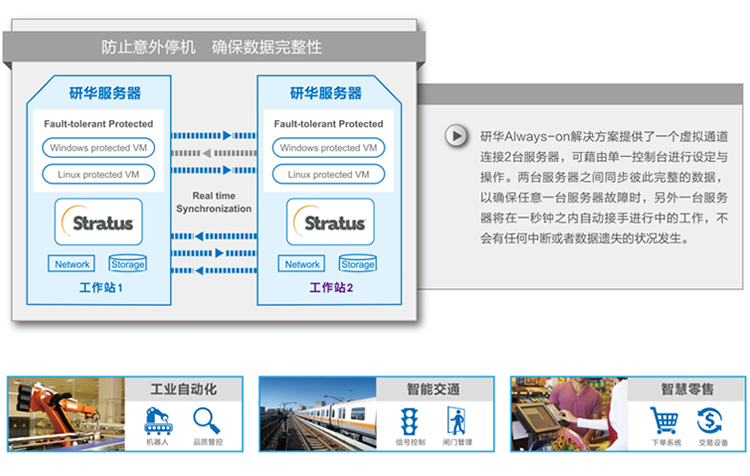Select Linux protected VM in 工作站1
The width and height of the screenshot is (750, 476).
(x=99, y=174)
